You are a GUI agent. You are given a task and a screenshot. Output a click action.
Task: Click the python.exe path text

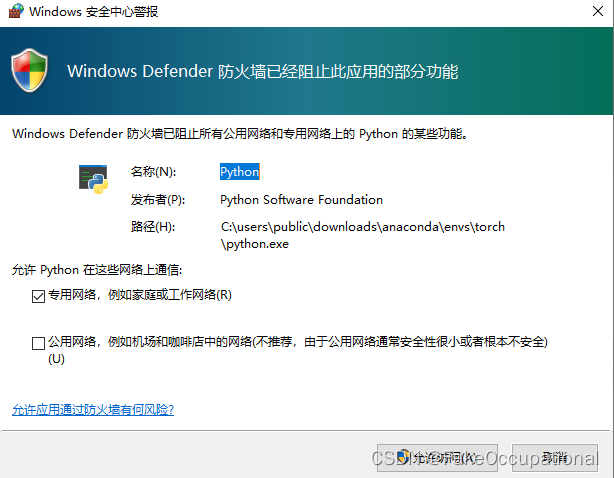pyautogui.click(x=363, y=235)
